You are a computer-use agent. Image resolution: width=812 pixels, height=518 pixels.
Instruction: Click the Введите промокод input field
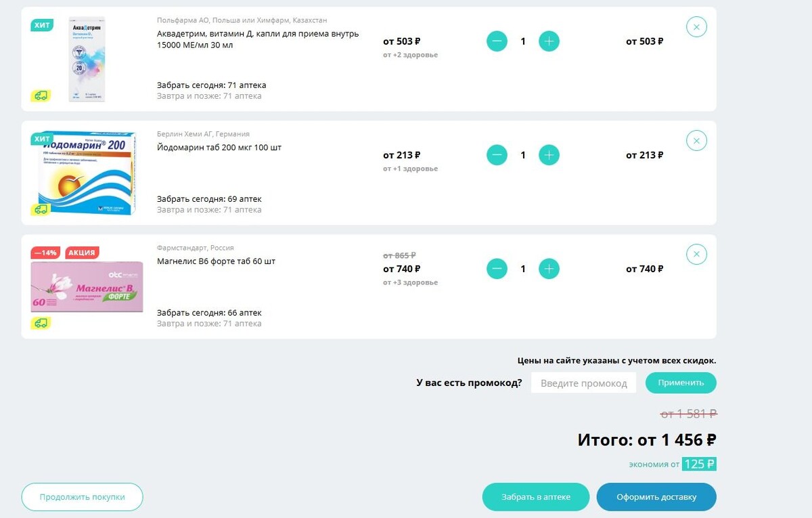click(583, 383)
